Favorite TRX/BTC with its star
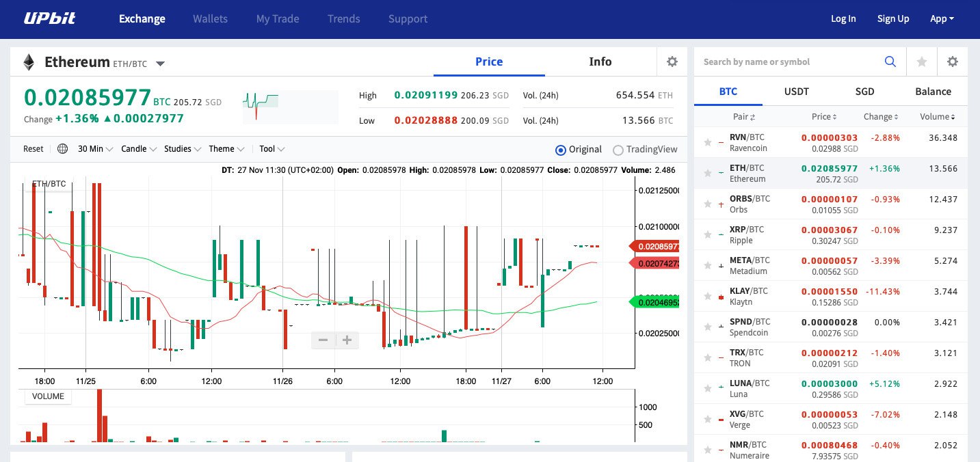Image resolution: width=980 pixels, height=462 pixels. point(708,357)
